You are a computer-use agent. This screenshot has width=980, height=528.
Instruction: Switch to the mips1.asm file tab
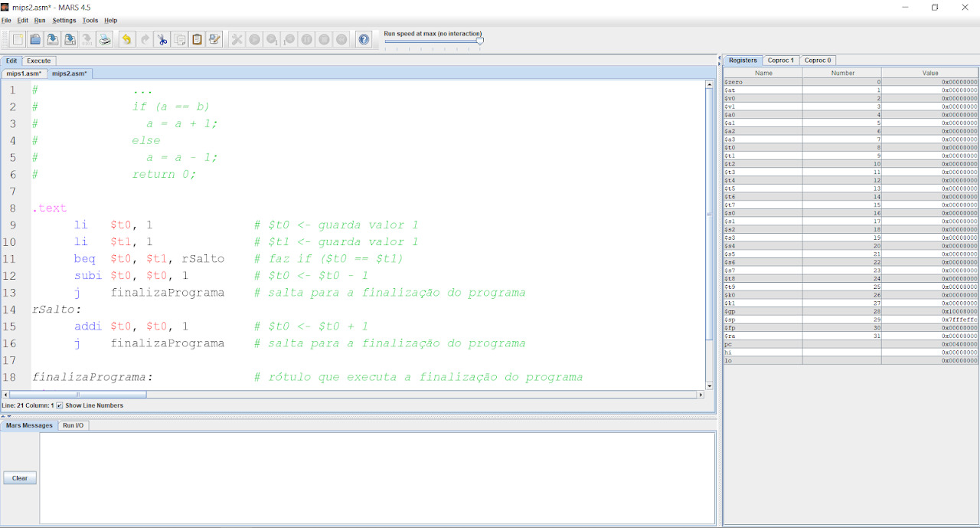pos(24,74)
